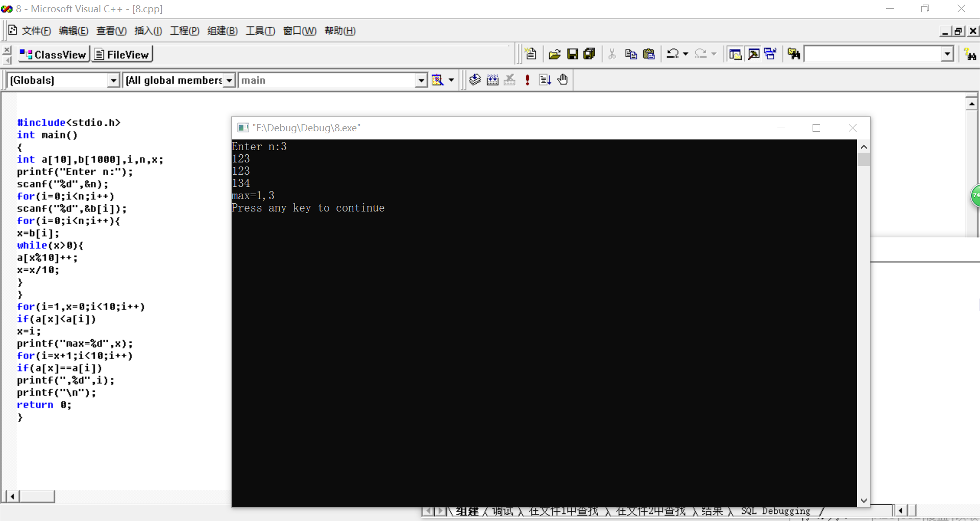This screenshot has width=980, height=521.
Task: Open the 窗口(W) menu
Action: tap(300, 31)
